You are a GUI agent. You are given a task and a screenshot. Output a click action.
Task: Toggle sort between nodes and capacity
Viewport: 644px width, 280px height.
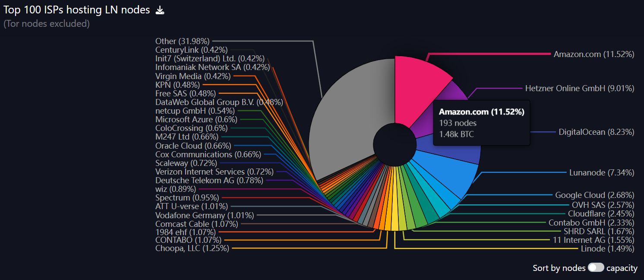coord(596,268)
